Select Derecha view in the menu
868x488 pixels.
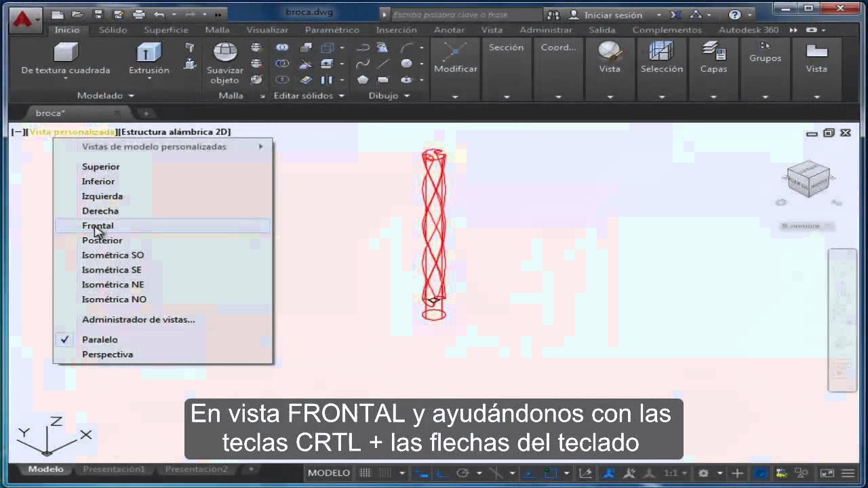163,211
